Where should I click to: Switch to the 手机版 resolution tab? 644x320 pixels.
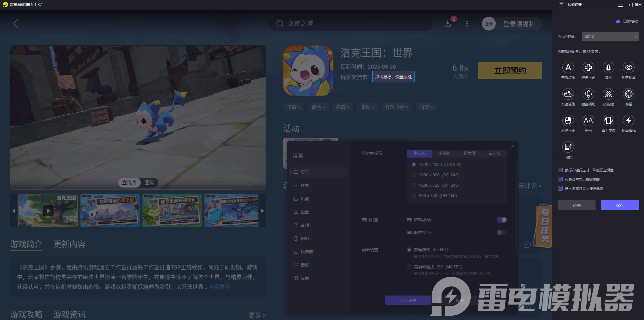[444, 153]
